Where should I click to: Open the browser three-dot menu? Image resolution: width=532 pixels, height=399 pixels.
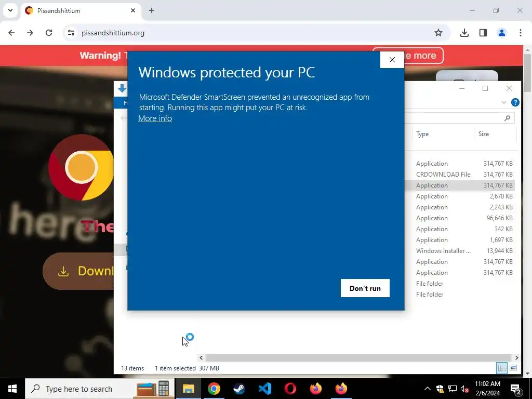pyautogui.click(x=521, y=33)
